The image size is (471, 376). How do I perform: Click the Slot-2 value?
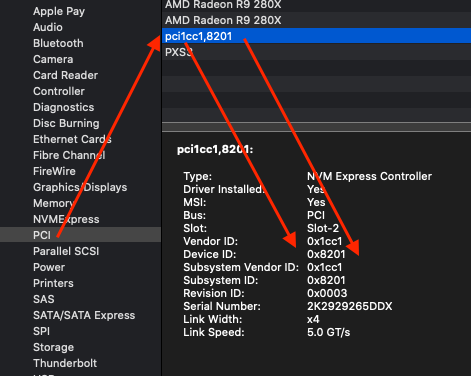pos(323,228)
